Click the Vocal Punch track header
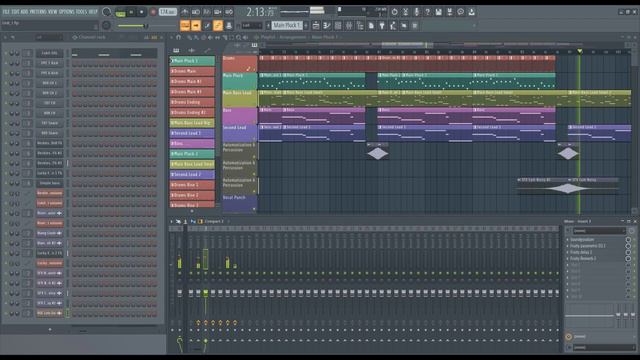640x360 pixels. tap(240, 204)
